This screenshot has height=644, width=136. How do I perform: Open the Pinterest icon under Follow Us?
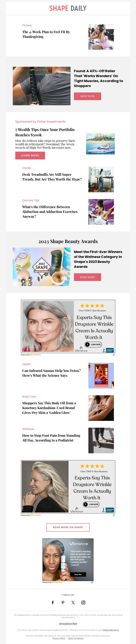coord(63,603)
